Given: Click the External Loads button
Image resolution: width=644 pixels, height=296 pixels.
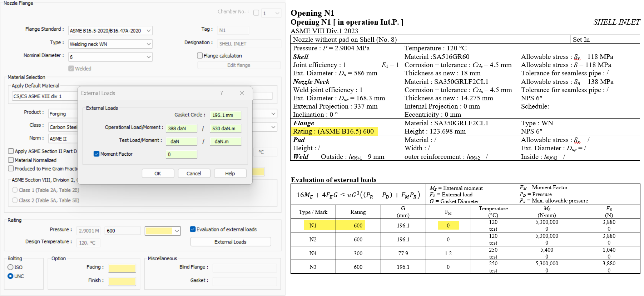Looking at the screenshot, I should (231, 242).
